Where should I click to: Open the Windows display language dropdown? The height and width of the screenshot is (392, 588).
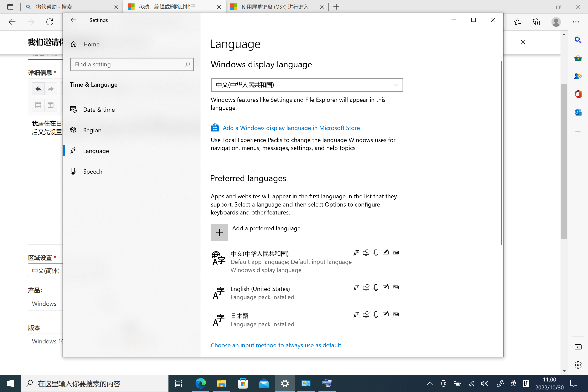[x=307, y=85]
